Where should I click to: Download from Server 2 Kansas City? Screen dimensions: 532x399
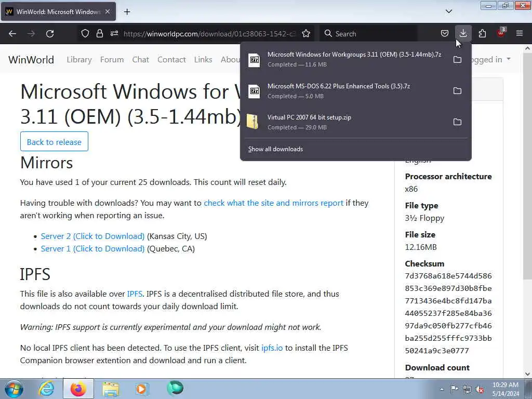92,236
